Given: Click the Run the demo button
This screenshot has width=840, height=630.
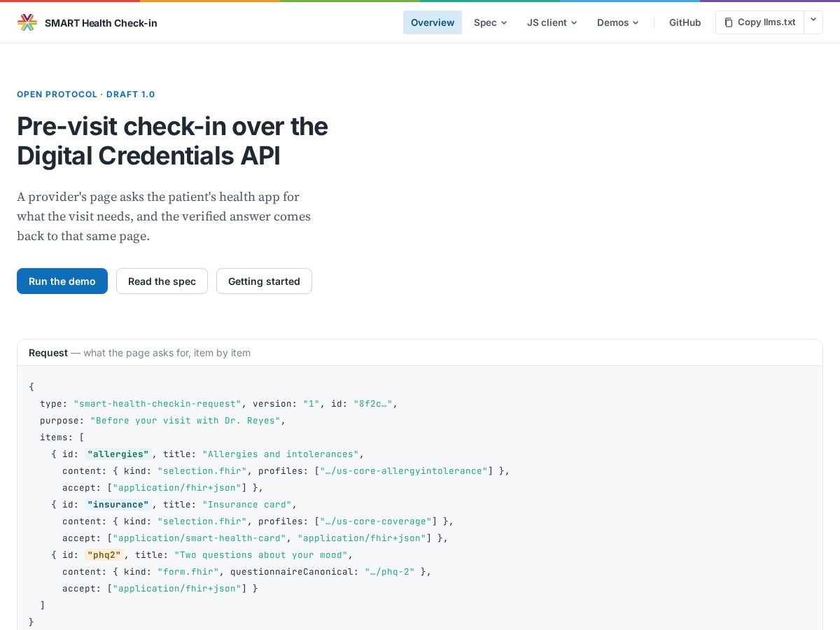Looking at the screenshot, I should click(62, 281).
